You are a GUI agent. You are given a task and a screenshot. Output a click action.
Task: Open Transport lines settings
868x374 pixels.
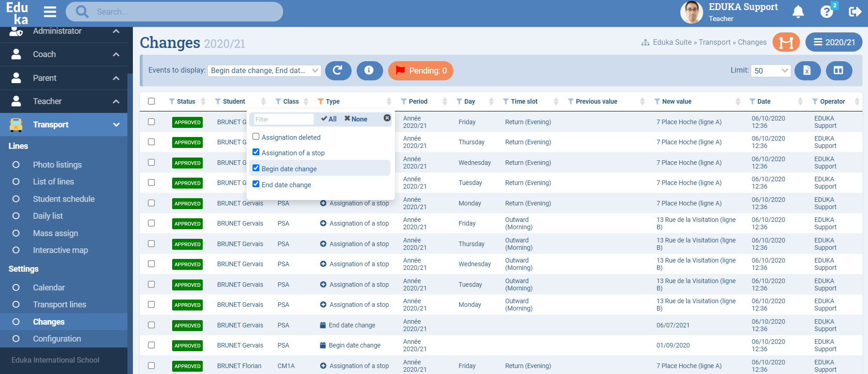point(59,305)
